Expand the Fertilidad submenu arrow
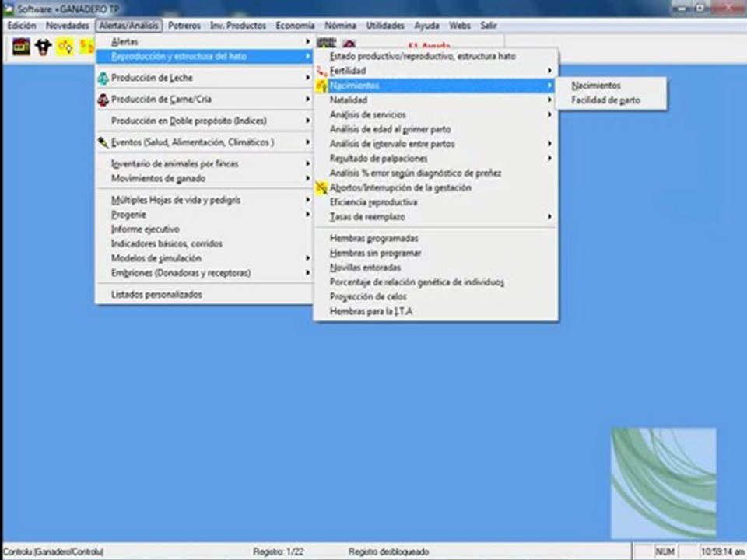The width and height of the screenshot is (747, 560). point(549,71)
